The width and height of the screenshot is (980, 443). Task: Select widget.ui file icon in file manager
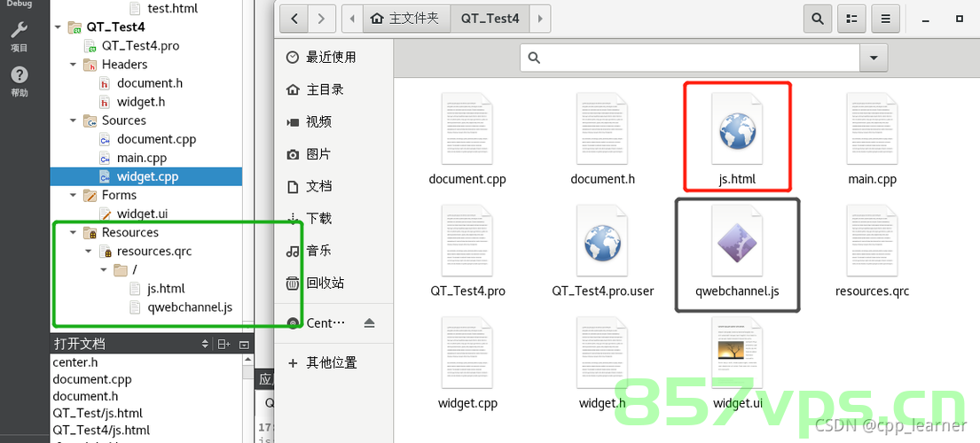[x=738, y=354]
